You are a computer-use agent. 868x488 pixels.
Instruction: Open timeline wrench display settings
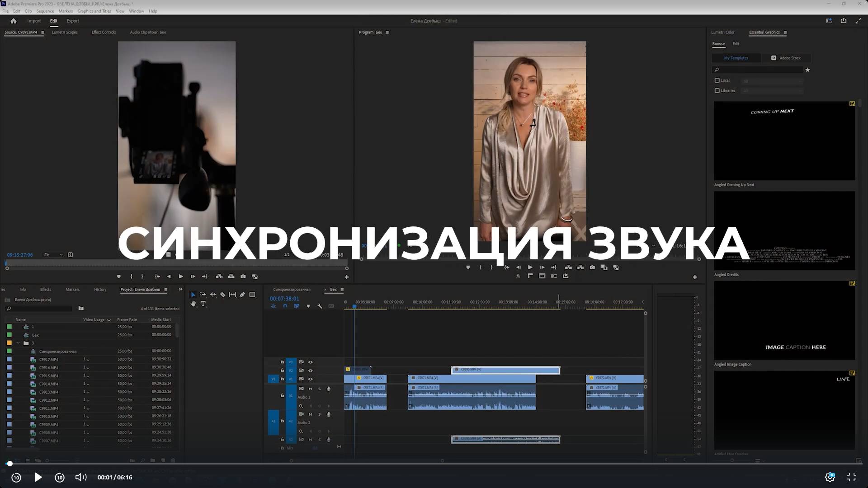coord(320,306)
